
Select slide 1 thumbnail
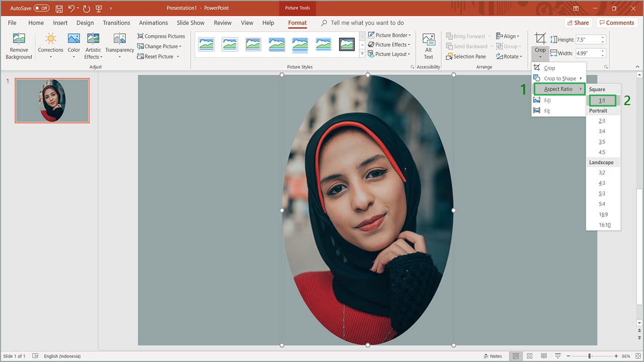pyautogui.click(x=52, y=101)
